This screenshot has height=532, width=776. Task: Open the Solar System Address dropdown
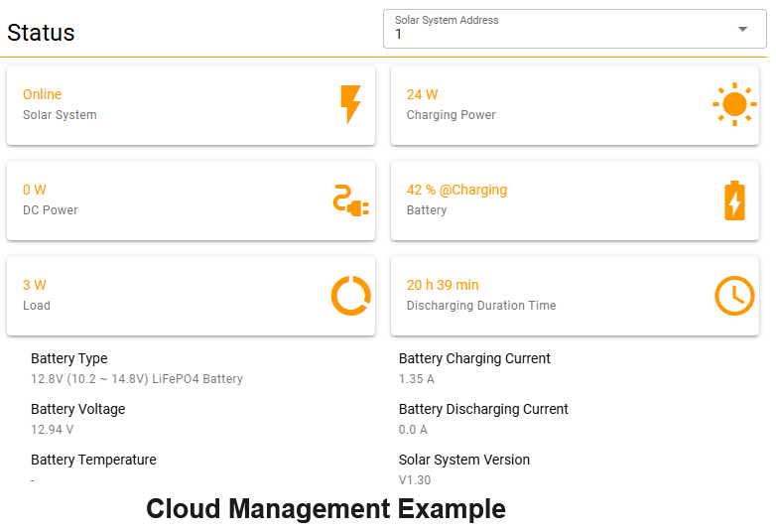click(x=575, y=29)
